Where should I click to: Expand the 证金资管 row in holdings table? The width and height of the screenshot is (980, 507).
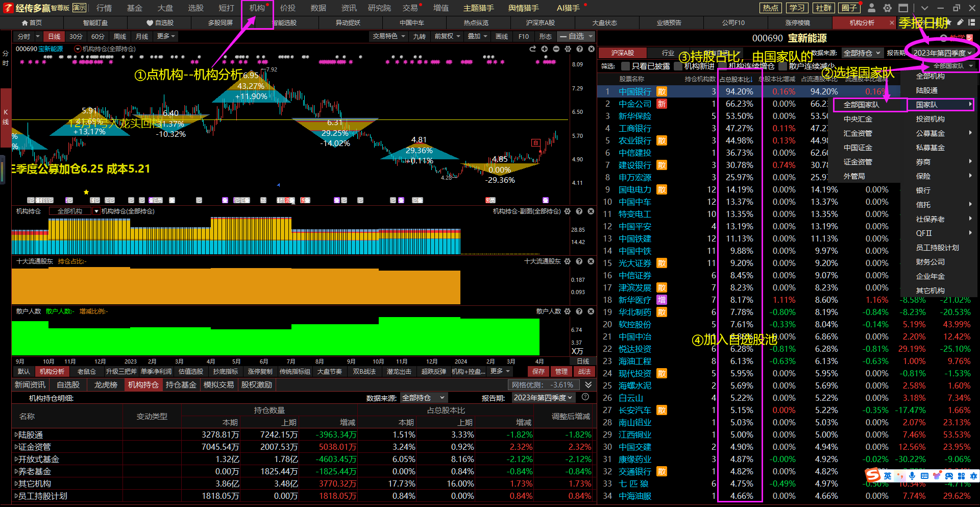tap(16, 447)
